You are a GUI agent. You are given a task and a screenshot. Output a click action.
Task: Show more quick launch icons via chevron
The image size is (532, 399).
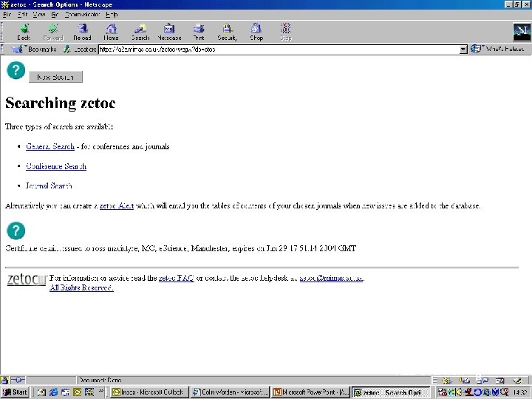pyautogui.click(x=100, y=391)
